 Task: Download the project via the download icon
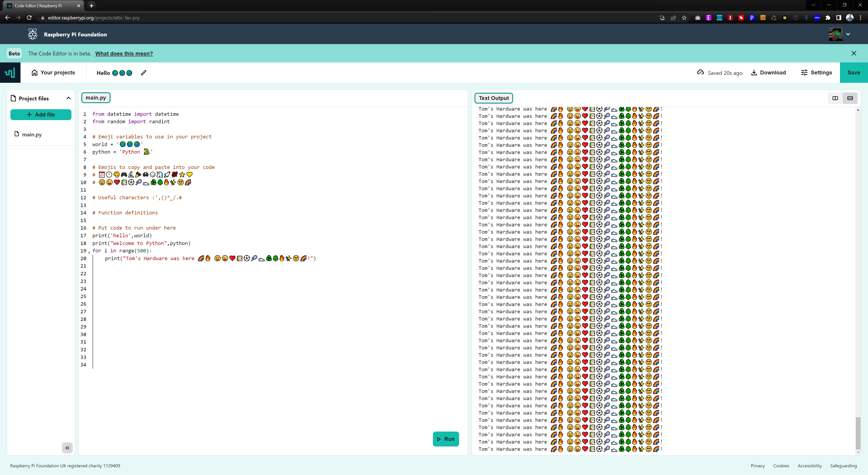pos(754,72)
